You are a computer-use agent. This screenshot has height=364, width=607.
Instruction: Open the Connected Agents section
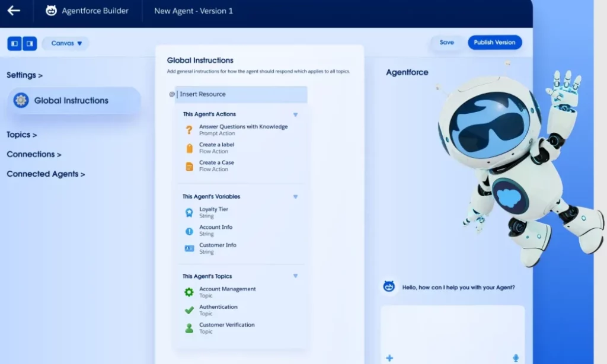coord(46,174)
